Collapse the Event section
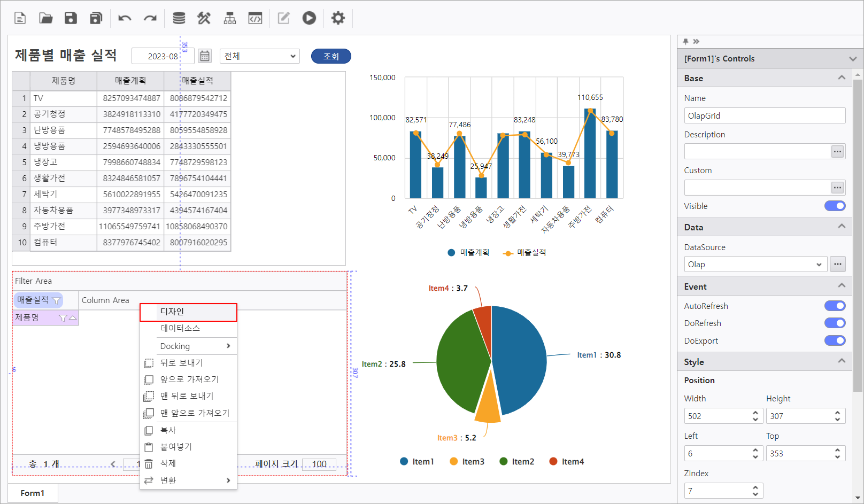Image resolution: width=864 pixels, height=504 pixels. tap(842, 286)
